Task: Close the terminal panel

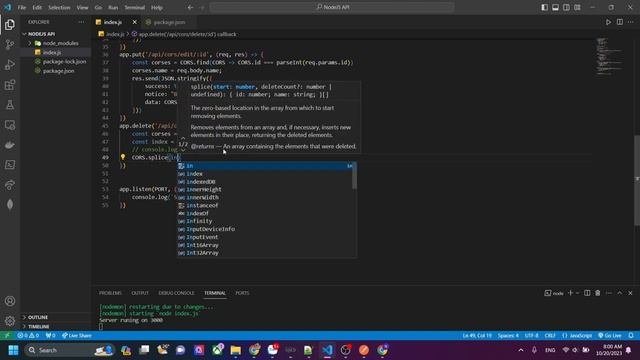Action: [630, 293]
